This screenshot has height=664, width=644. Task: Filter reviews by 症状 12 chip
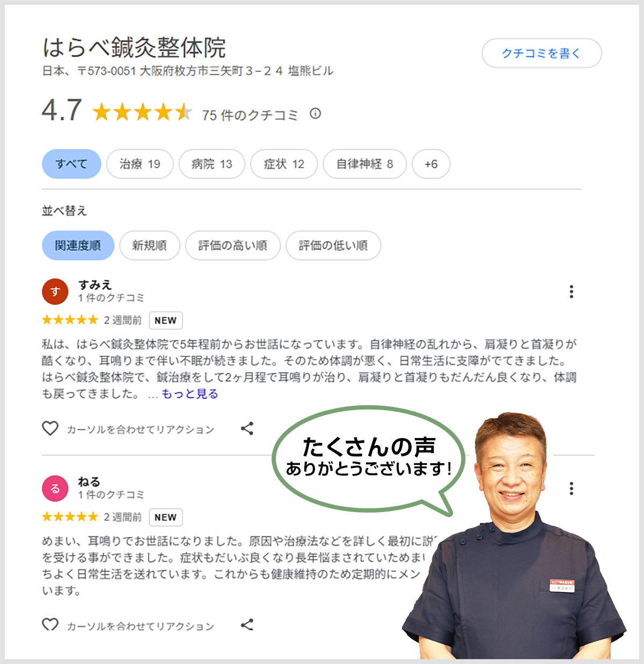284,164
